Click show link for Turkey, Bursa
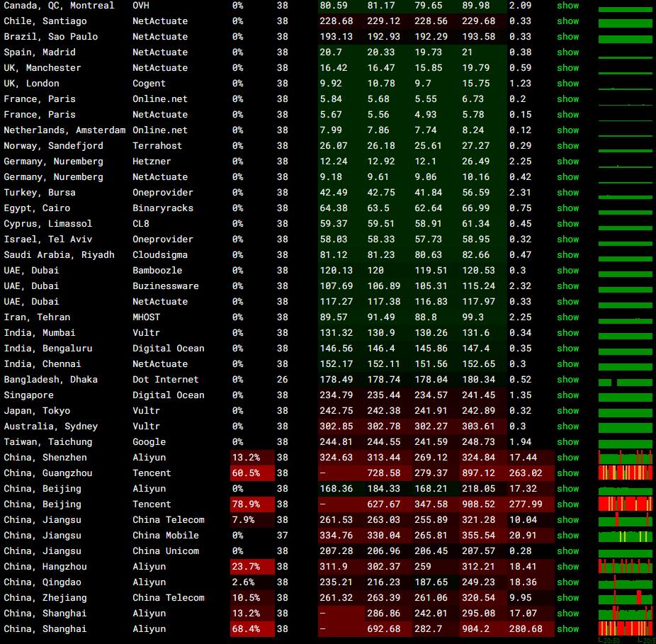656x644 pixels. 567,193
